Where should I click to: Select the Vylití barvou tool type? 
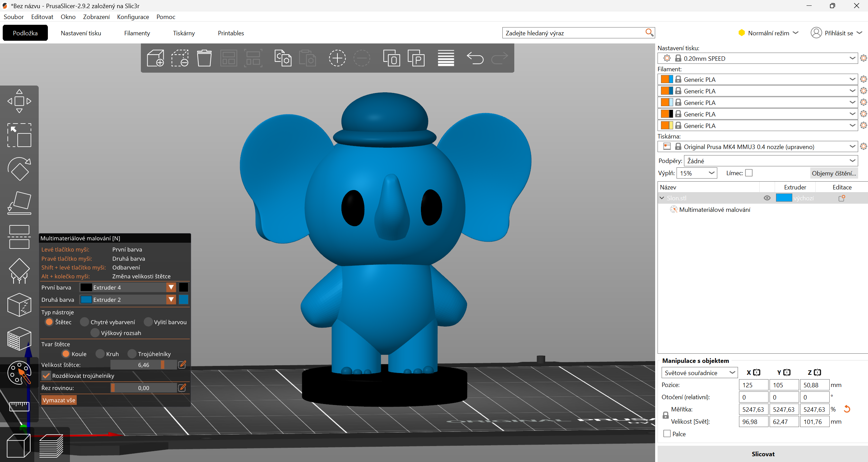148,322
